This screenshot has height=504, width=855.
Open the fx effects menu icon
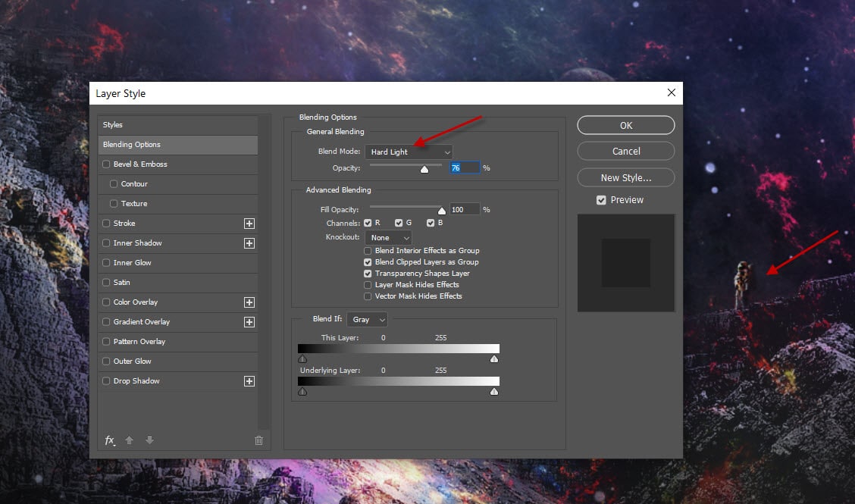tap(110, 440)
